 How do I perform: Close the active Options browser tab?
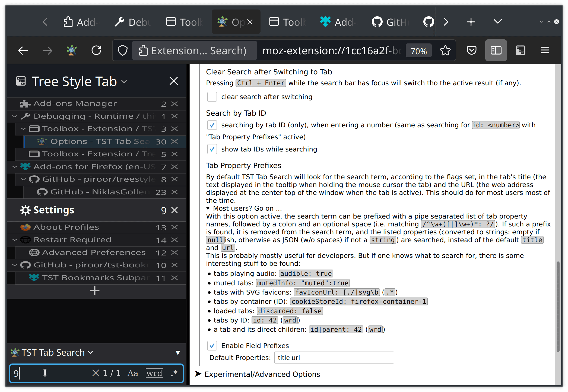click(x=250, y=22)
